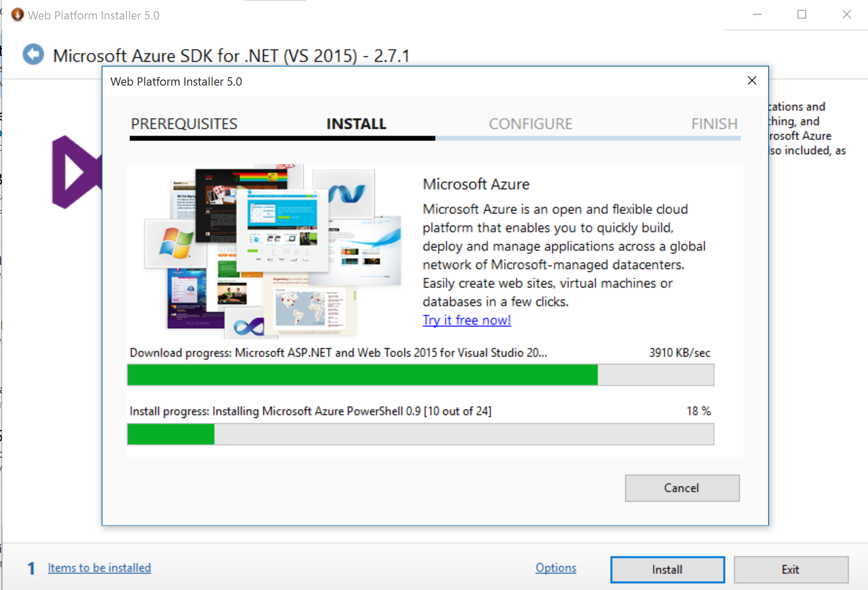Open the Items to be installed link

(99, 568)
